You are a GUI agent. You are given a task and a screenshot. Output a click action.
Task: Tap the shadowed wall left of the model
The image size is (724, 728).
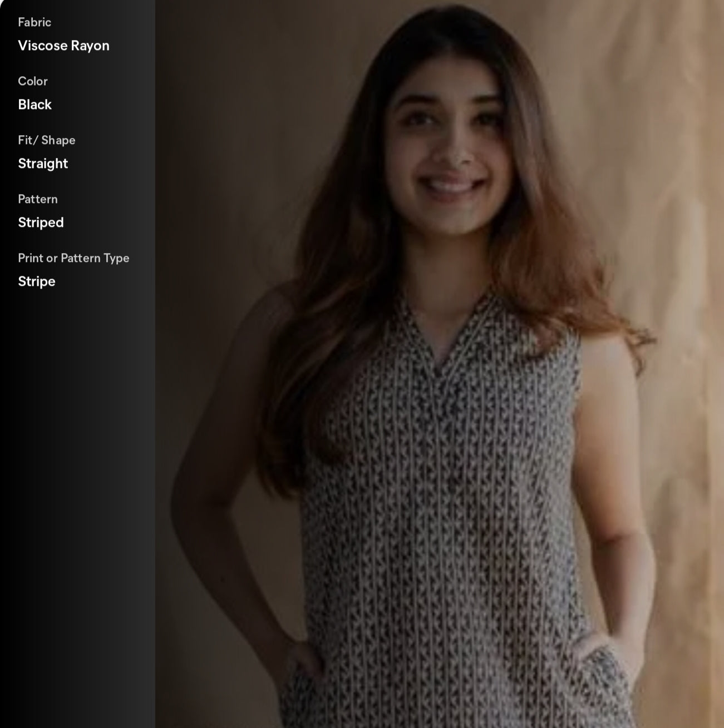pos(223,167)
